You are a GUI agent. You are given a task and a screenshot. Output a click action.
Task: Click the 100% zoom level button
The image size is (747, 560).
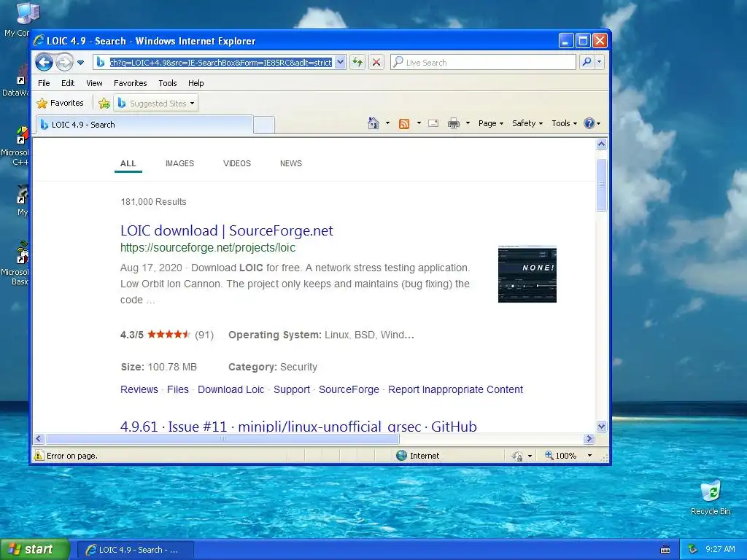(561, 456)
